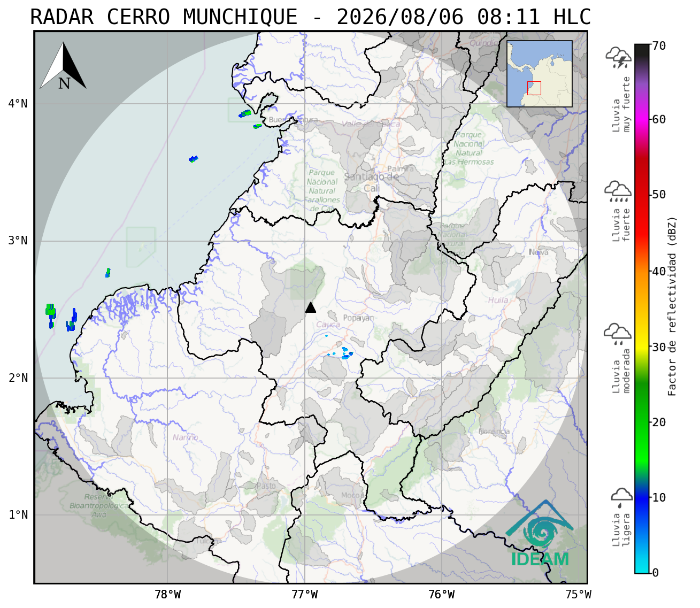Image resolution: width=700 pixels, height=608 pixels.
Task: Click the radar title and timestamp text
Action: [311, 17]
